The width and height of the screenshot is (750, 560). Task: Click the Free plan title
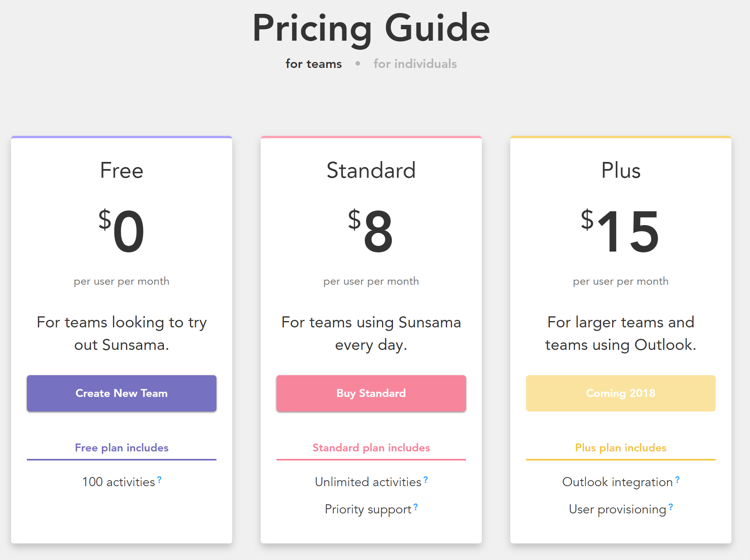pyautogui.click(x=122, y=171)
